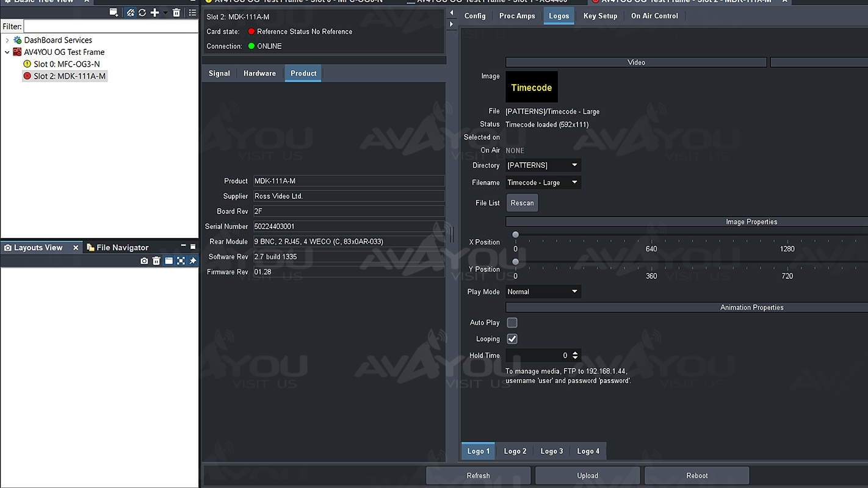This screenshot has height=488, width=868.
Task: Expand the DashBoard Services tree node
Action: (x=7, y=40)
